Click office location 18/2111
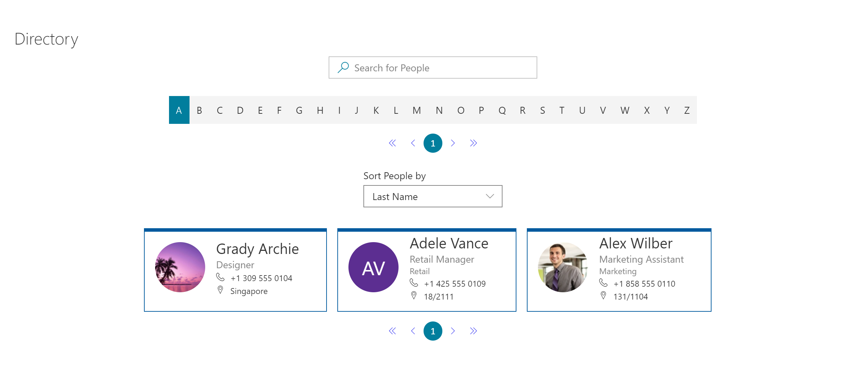Viewport: 868px width, 374px height. [439, 297]
